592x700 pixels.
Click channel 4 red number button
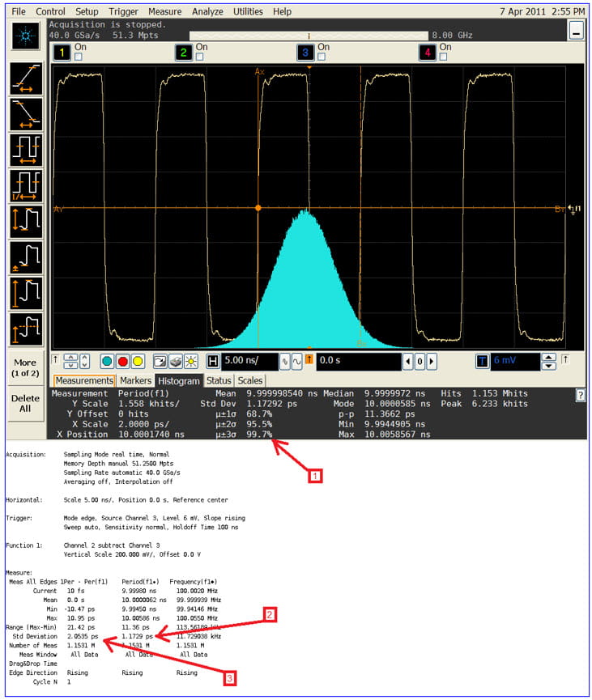[427, 53]
